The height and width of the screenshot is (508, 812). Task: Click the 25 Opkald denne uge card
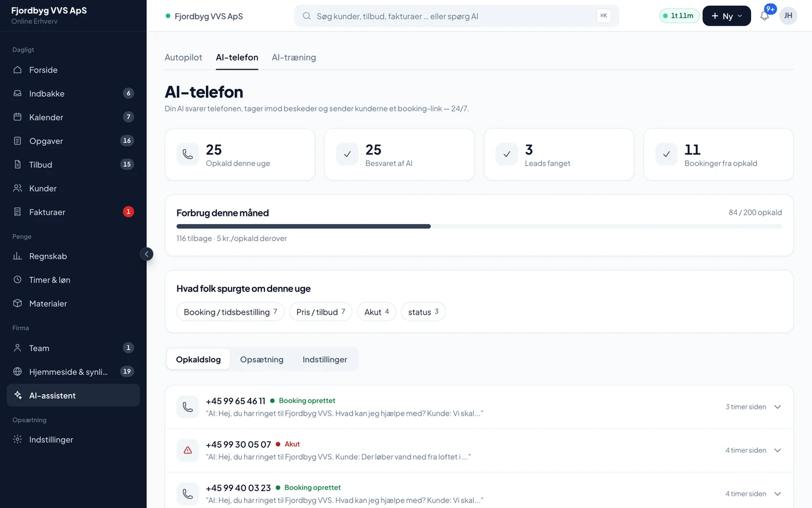tap(240, 154)
